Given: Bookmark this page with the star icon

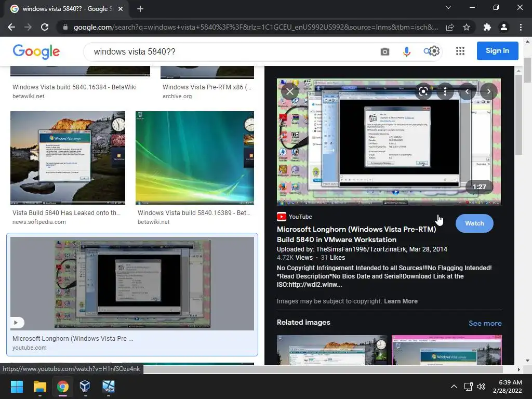Looking at the screenshot, I should click(467, 27).
